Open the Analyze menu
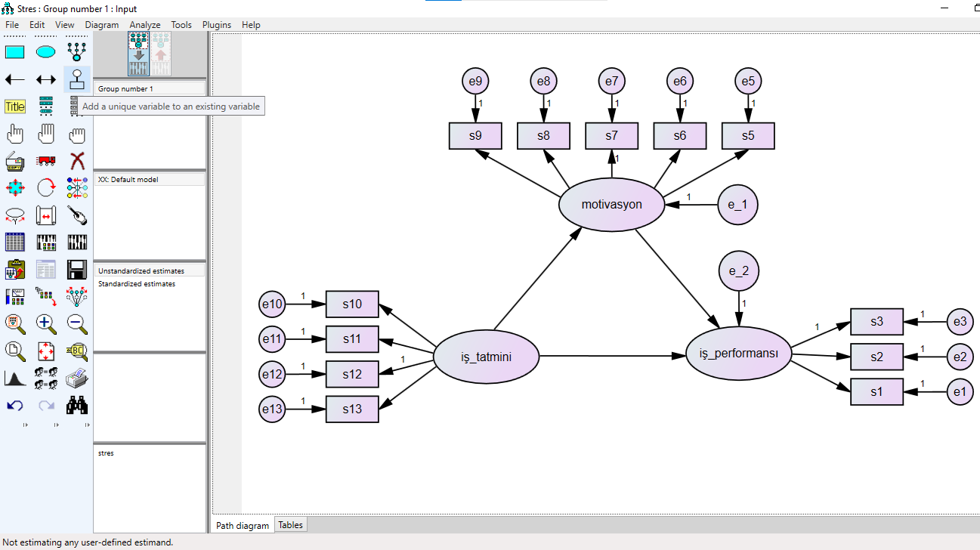 (144, 25)
